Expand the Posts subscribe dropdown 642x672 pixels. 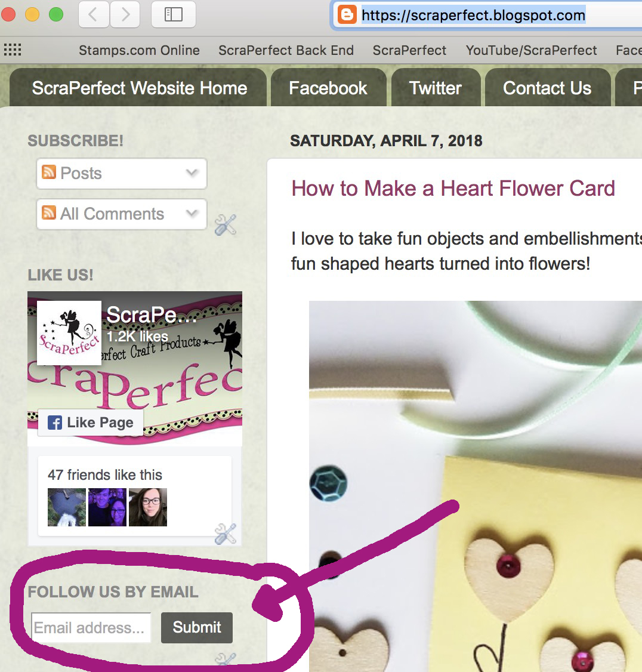(x=122, y=174)
